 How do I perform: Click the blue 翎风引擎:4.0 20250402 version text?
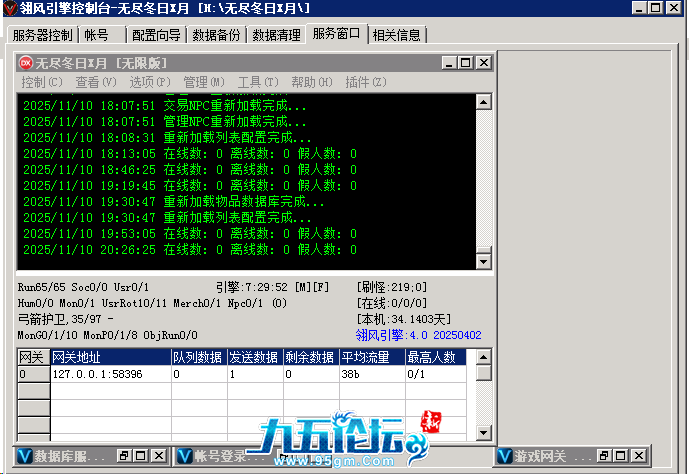418,335
